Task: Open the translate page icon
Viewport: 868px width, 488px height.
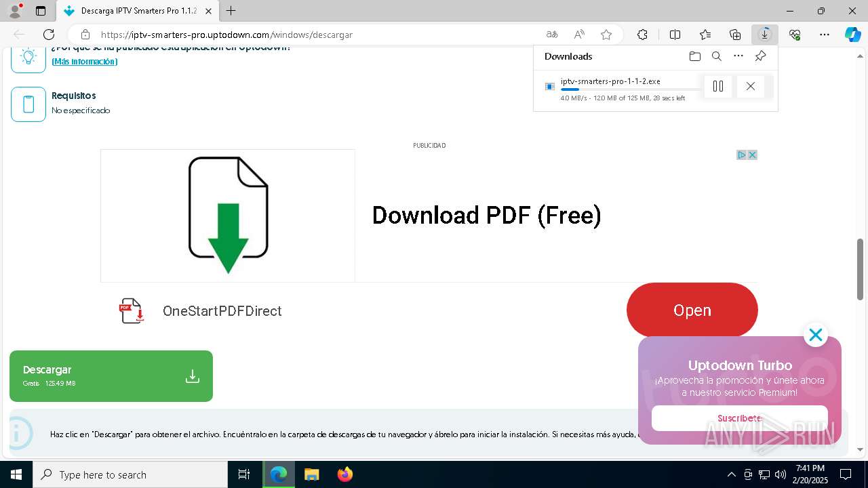Action: 552,35
